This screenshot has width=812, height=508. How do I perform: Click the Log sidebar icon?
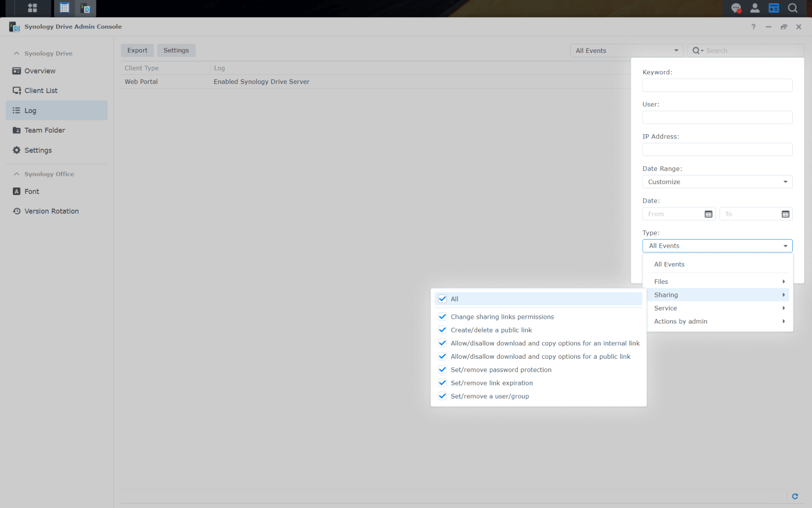(x=16, y=110)
